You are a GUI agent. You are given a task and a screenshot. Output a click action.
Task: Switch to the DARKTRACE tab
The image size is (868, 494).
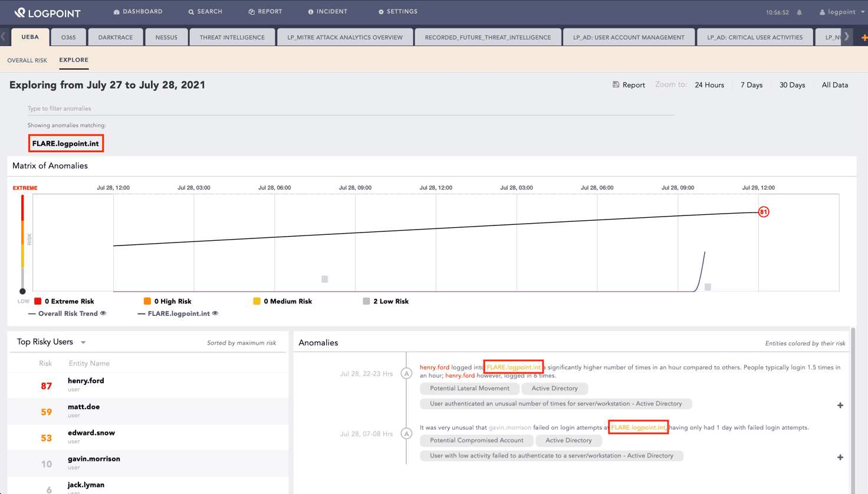point(116,37)
